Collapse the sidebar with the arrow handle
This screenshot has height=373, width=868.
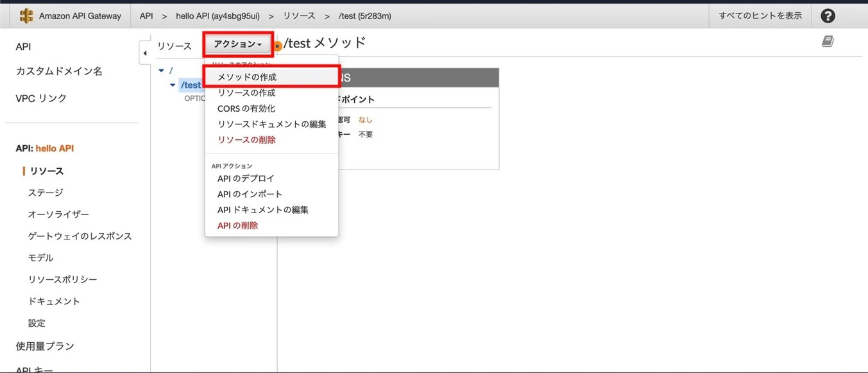point(144,53)
